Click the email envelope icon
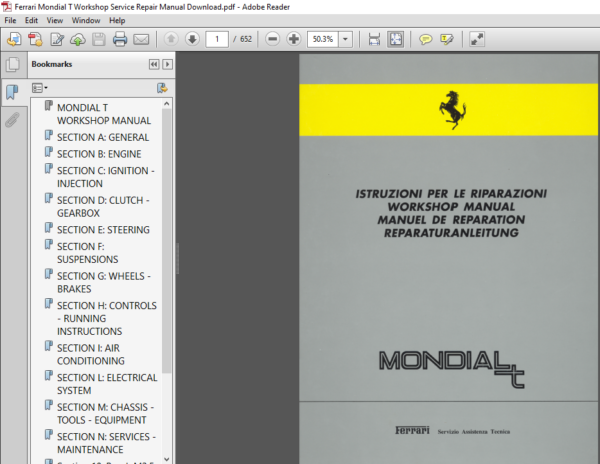600x464 pixels. pyautogui.click(x=141, y=39)
